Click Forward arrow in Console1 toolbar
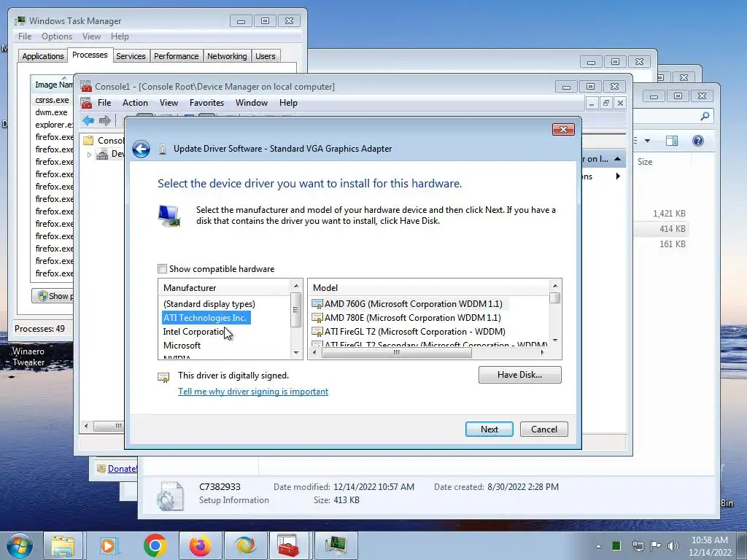Viewport: 747px width, 560px height. (105, 120)
